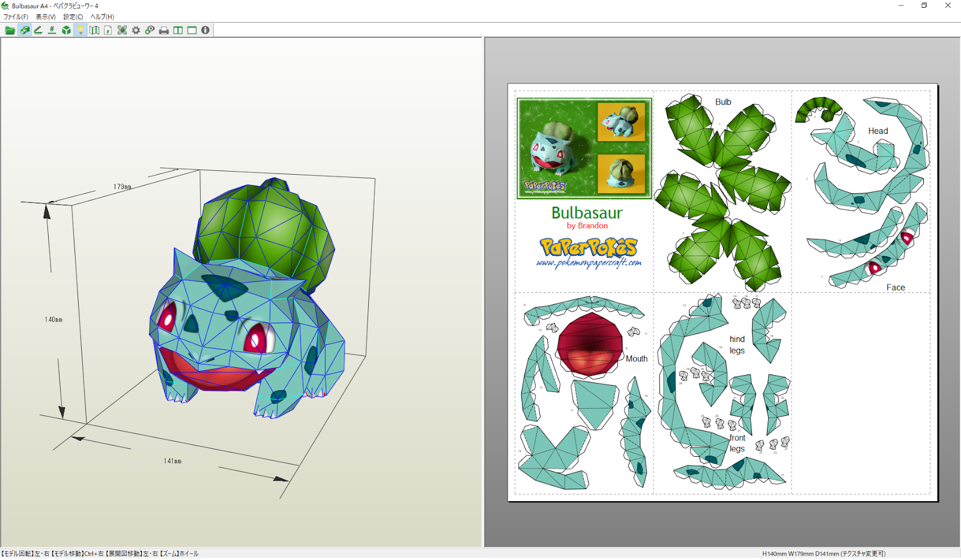The image size is (961, 560).
Task: Click the red Mouth pattern piece
Action: [x=590, y=345]
